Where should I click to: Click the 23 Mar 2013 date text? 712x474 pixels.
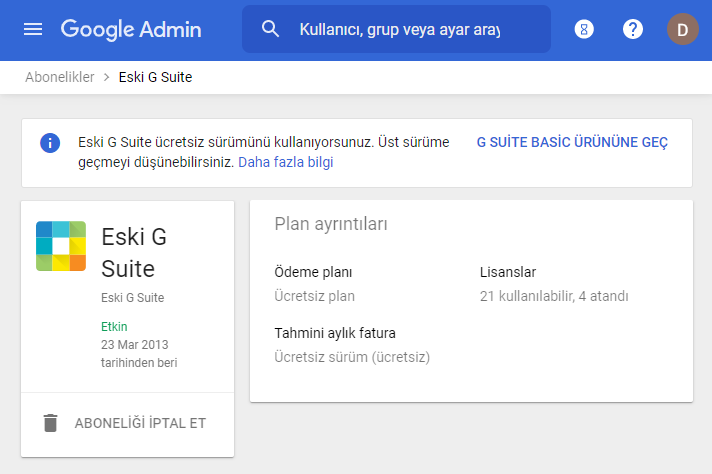click(x=134, y=345)
